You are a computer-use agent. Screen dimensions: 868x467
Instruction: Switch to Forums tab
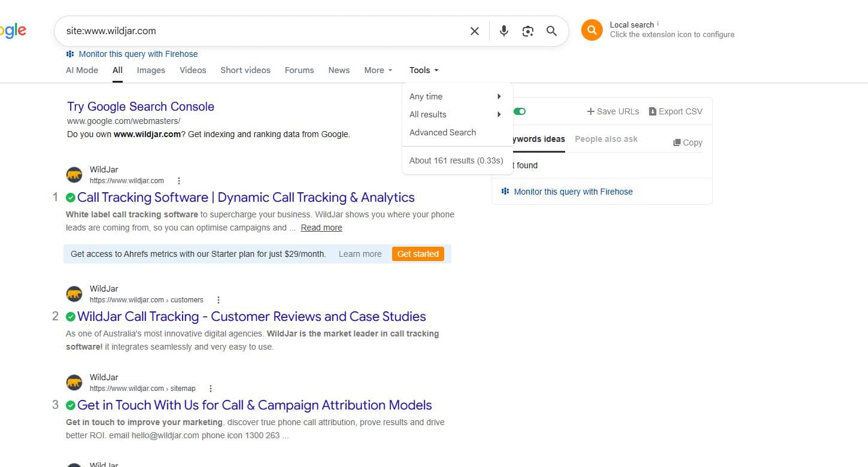pos(299,70)
